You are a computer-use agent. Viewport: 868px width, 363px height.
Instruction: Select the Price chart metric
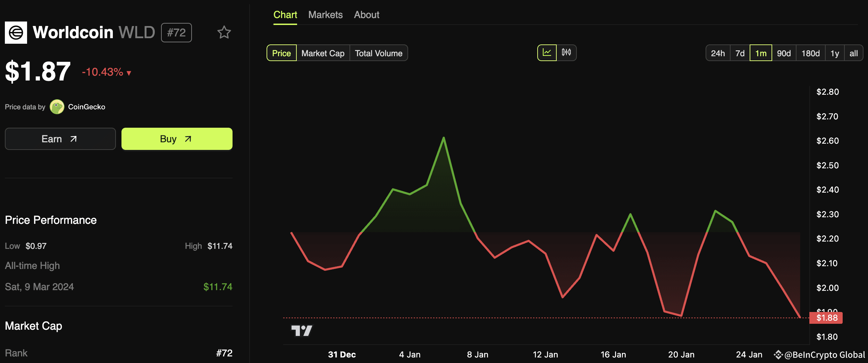[x=281, y=53]
